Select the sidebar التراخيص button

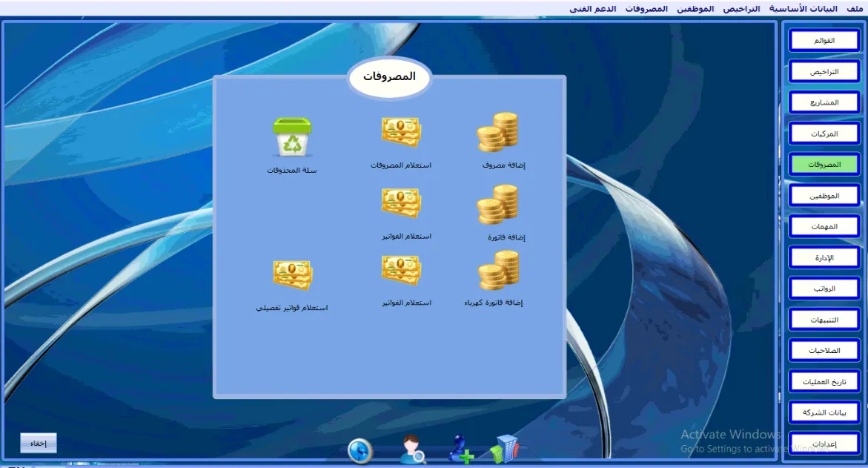pyautogui.click(x=824, y=71)
